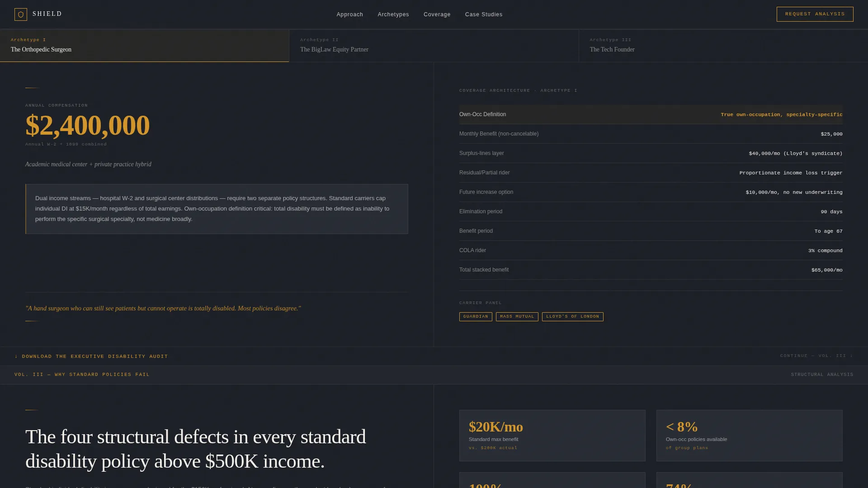The width and height of the screenshot is (868, 488).
Task: Click the To age 67 value
Action: click(x=828, y=231)
